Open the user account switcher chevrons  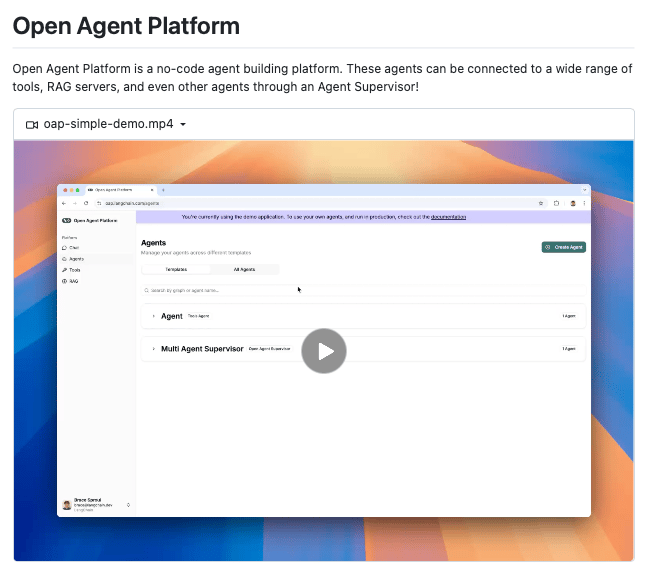click(x=128, y=505)
